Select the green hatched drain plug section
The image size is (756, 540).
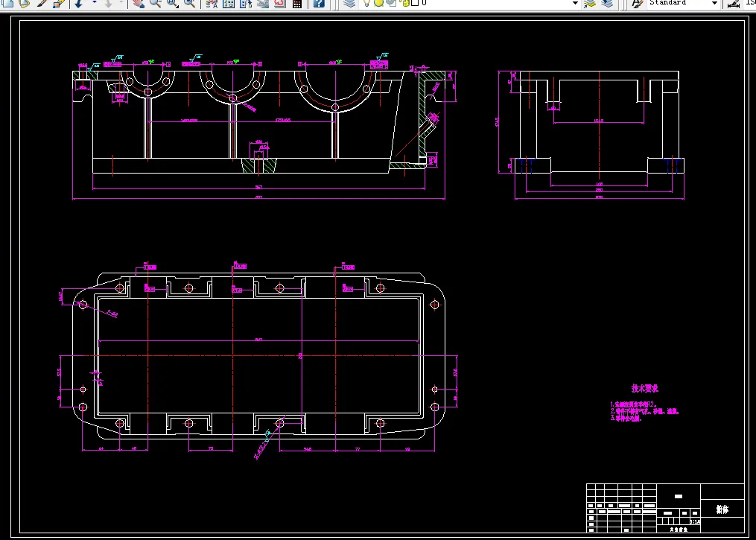click(258, 165)
